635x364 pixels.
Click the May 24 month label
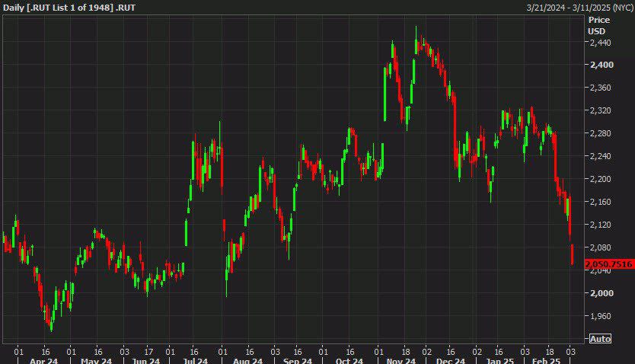(x=96, y=360)
